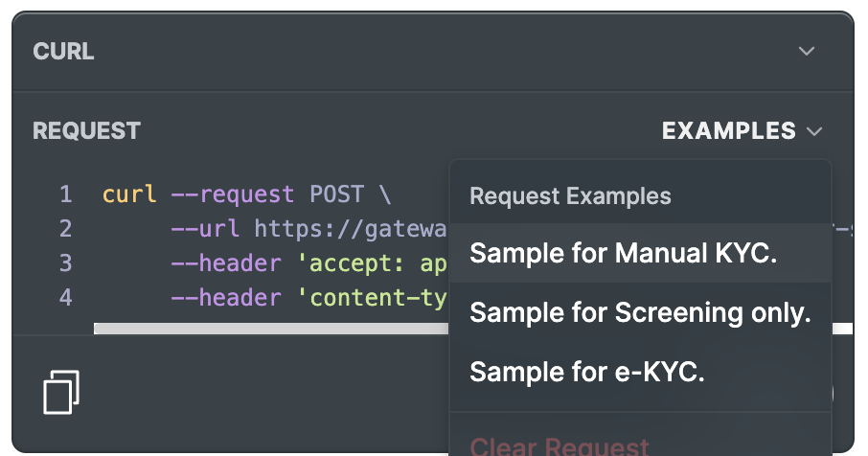Pick Sample for e-KYC. example
Viewport: 868px width, 456px height.
[587, 372]
